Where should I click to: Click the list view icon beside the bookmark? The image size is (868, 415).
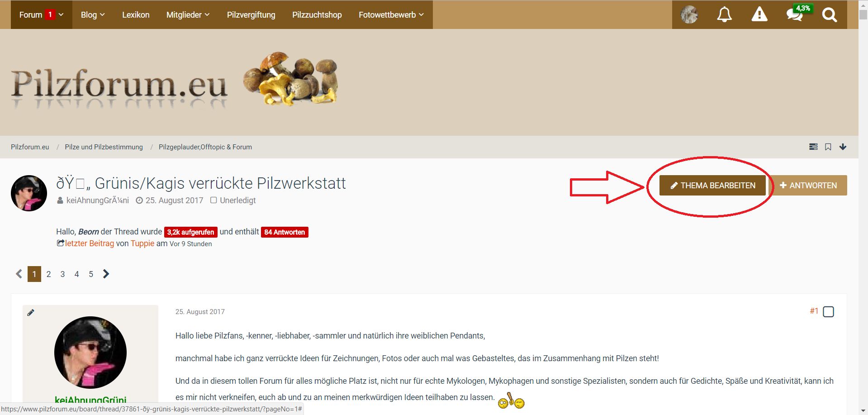click(813, 147)
